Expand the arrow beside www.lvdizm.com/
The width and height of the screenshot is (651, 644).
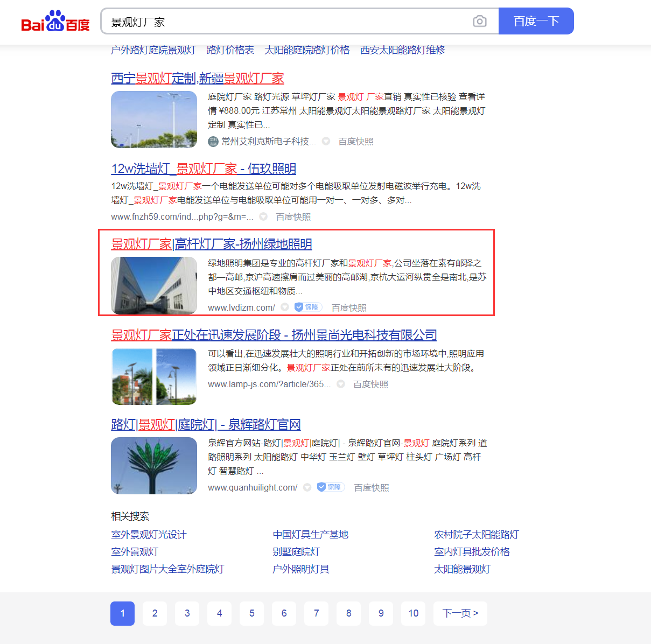click(285, 307)
